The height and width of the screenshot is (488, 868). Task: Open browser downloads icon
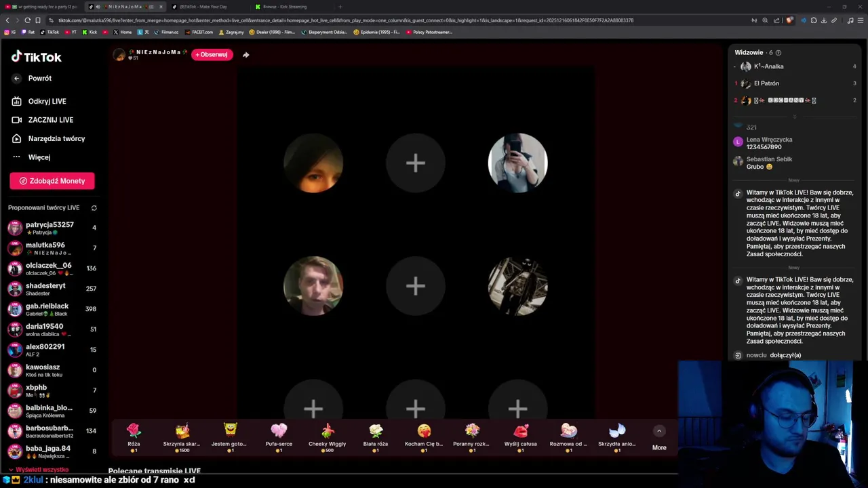(x=824, y=20)
